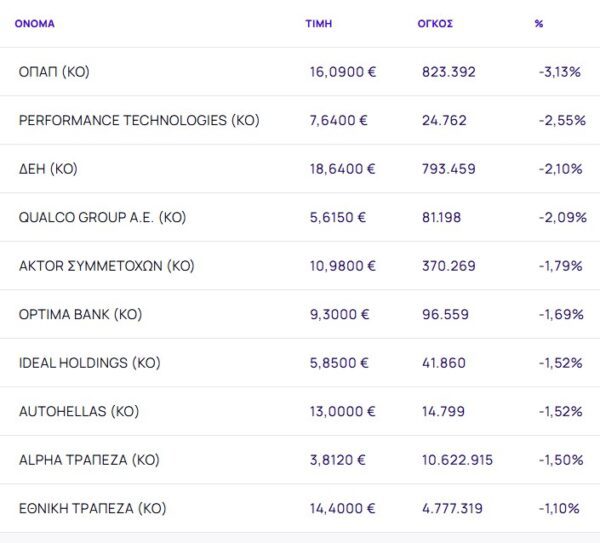Sort by the % change column header
Viewport: 600px width, 543px height.
[x=539, y=23]
